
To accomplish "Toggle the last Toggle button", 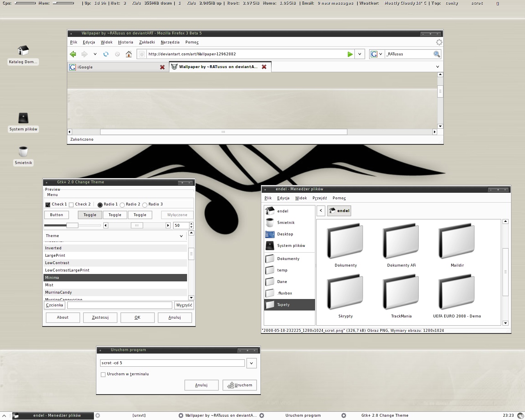I will [x=140, y=215].
